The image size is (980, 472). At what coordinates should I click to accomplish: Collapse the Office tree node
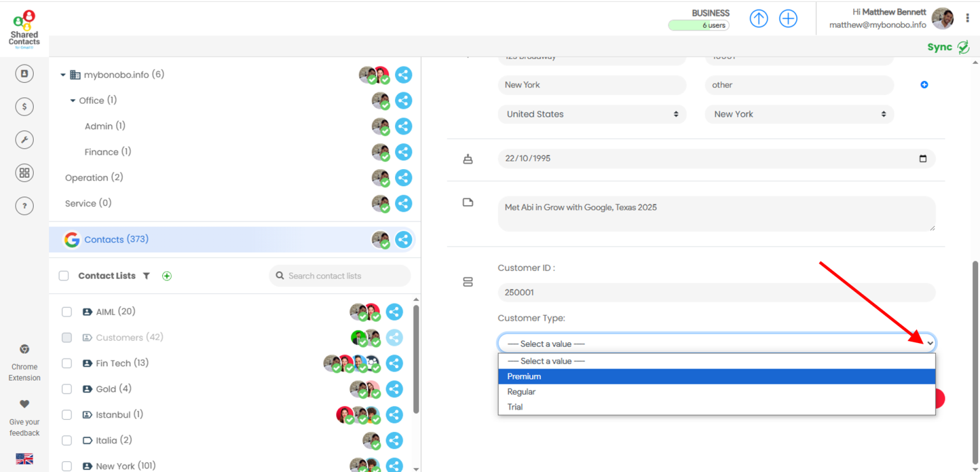73,101
